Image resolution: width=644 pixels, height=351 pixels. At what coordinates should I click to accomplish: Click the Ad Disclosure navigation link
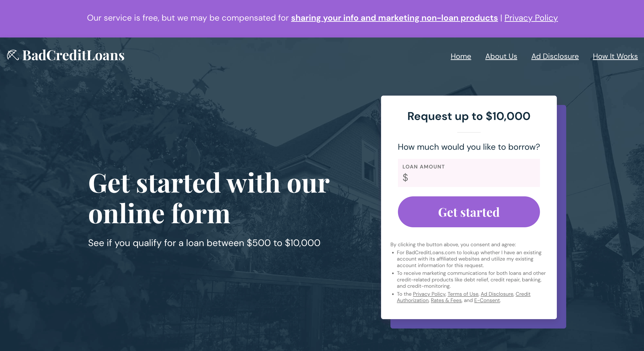pos(554,56)
